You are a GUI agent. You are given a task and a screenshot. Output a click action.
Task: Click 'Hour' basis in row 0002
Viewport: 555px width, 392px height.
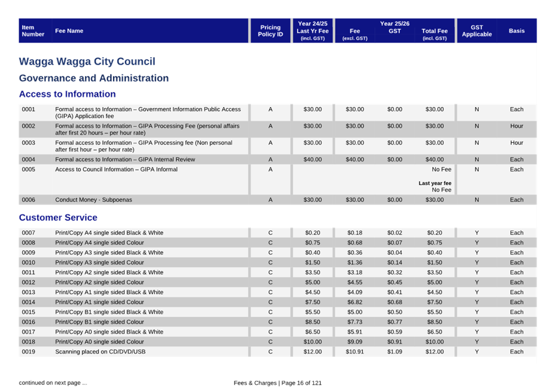click(517, 126)
